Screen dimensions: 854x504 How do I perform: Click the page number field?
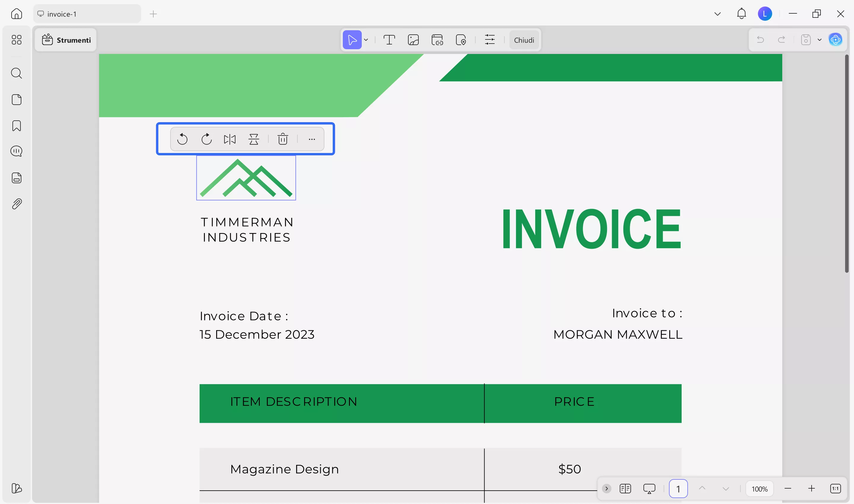(678, 489)
